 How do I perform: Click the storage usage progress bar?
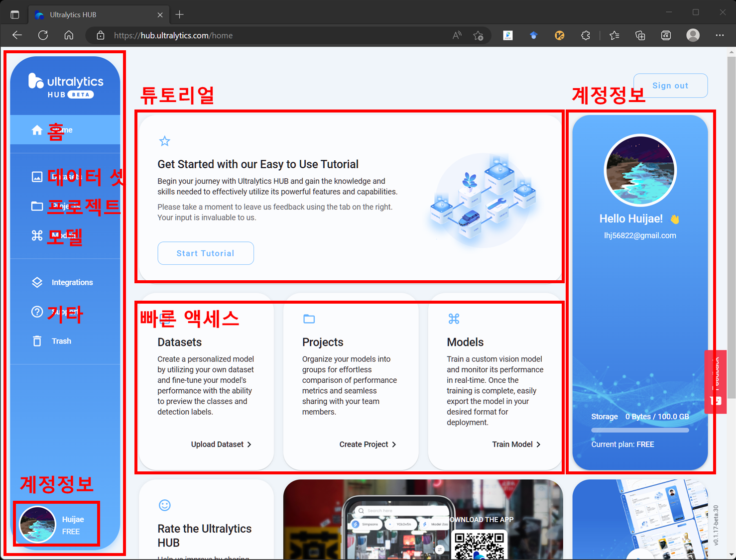coord(640,430)
